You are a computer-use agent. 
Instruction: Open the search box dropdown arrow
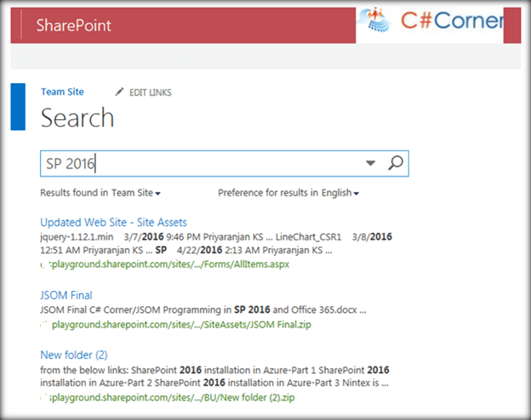(370, 163)
